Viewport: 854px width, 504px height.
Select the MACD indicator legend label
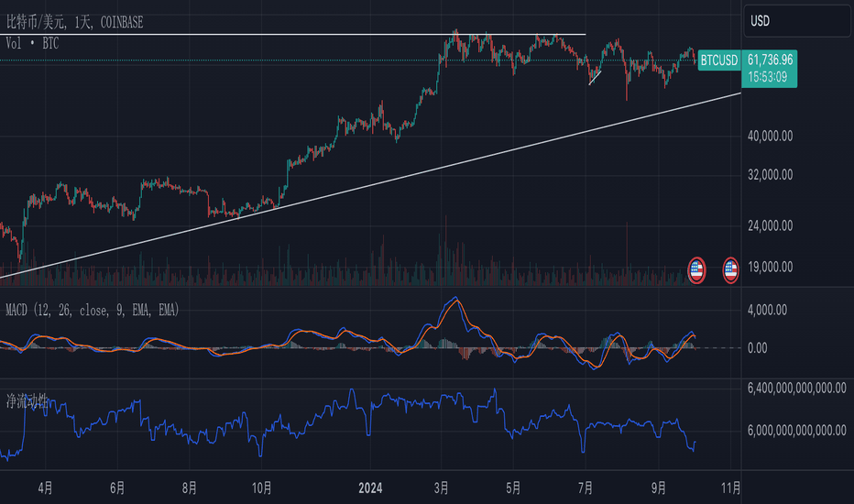92,311
